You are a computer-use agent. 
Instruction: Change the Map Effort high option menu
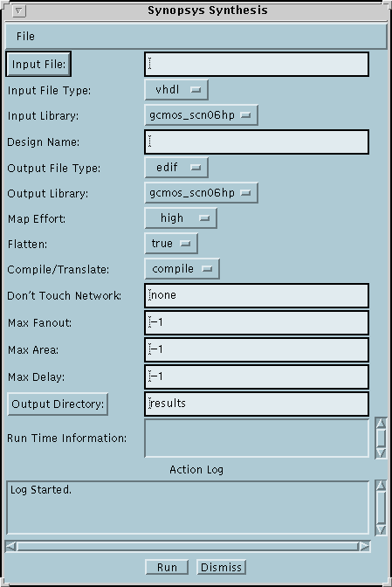pyautogui.click(x=181, y=218)
